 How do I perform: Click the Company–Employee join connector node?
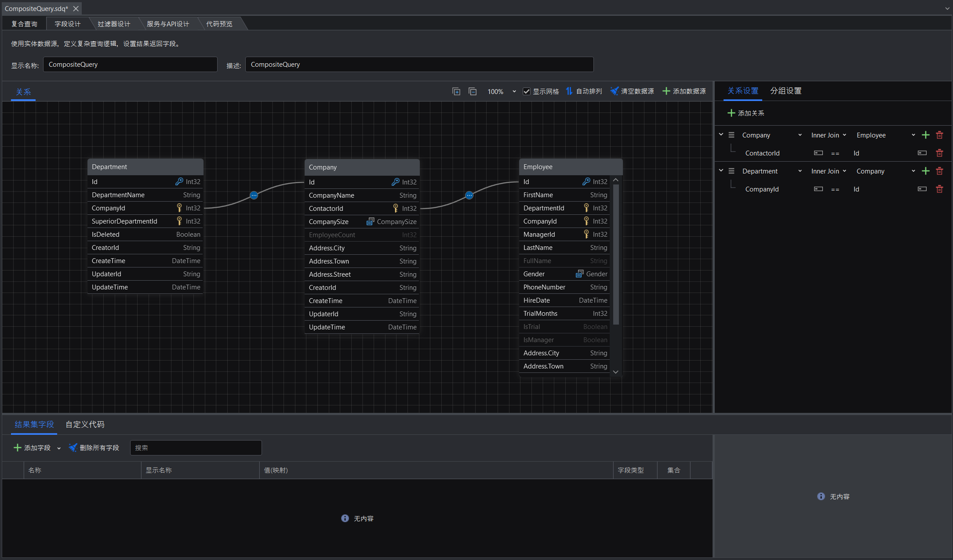coord(469,195)
